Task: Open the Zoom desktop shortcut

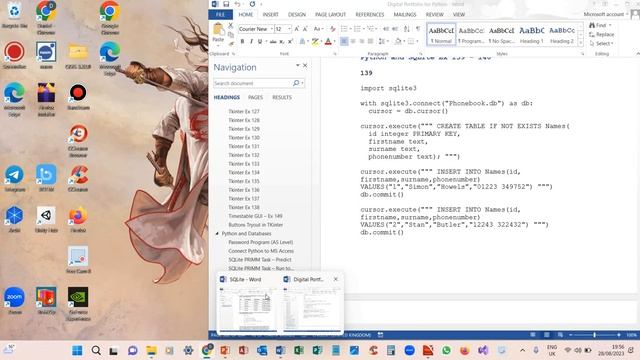Action: (x=15, y=301)
